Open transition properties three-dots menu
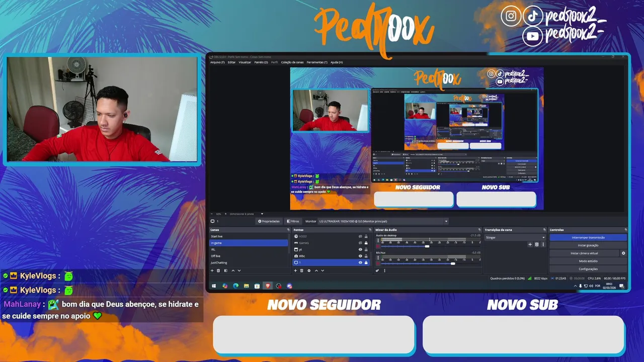Viewport: 644px width, 362px height. click(x=543, y=244)
